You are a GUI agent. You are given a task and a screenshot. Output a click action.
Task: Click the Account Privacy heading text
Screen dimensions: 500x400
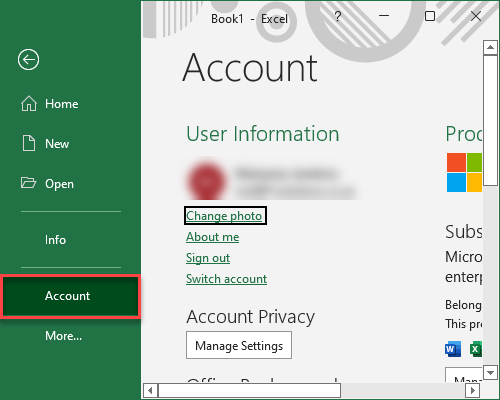251,317
